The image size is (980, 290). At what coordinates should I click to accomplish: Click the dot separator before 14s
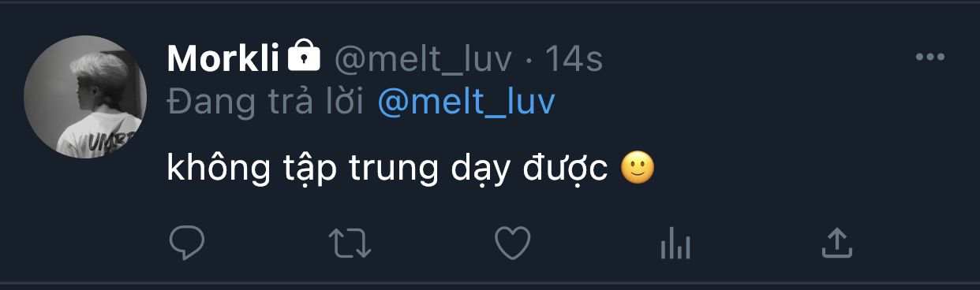click(x=529, y=58)
